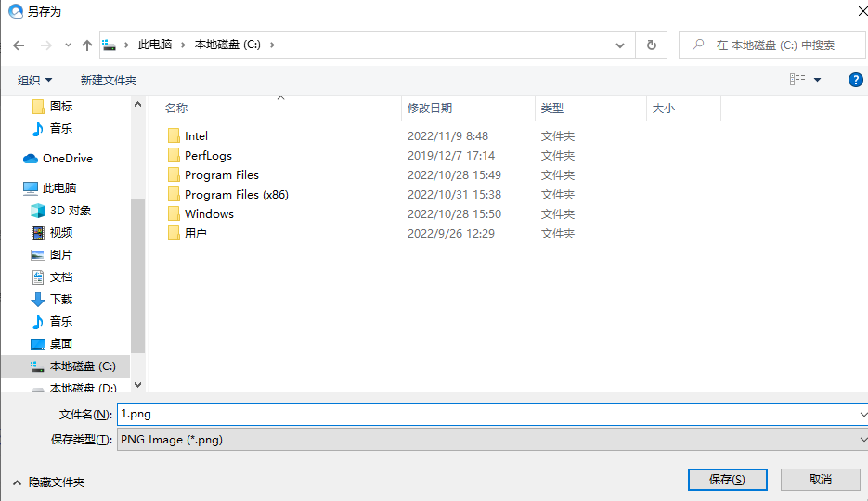The height and width of the screenshot is (501, 868).
Task: Collapse with 隐藏文件夹 toggle
Action: pos(48,482)
